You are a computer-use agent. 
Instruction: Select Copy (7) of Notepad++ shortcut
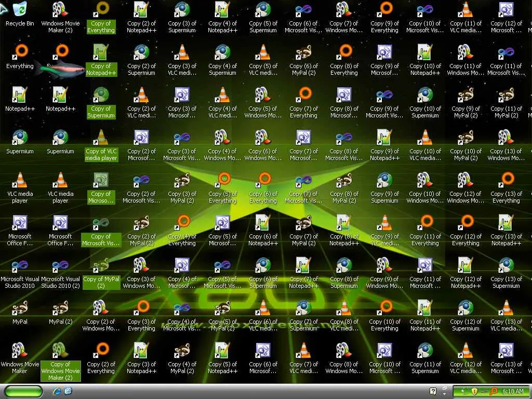point(303,273)
